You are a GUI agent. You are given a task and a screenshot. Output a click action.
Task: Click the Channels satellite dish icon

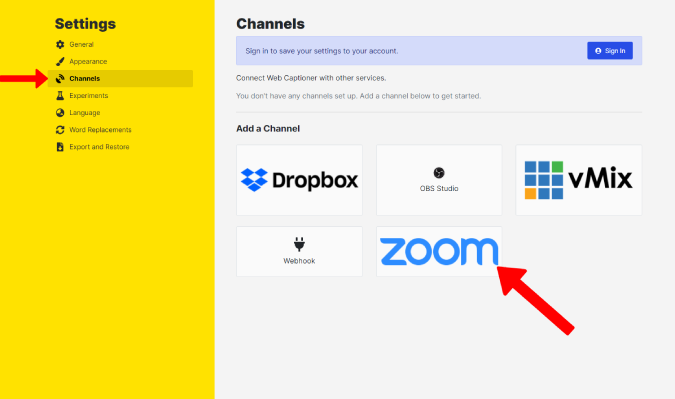point(60,78)
